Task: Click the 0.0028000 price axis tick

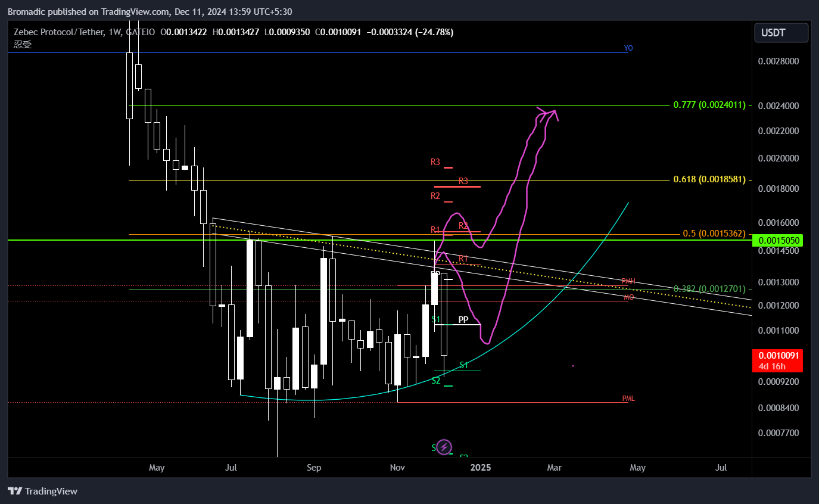Action: click(x=778, y=61)
